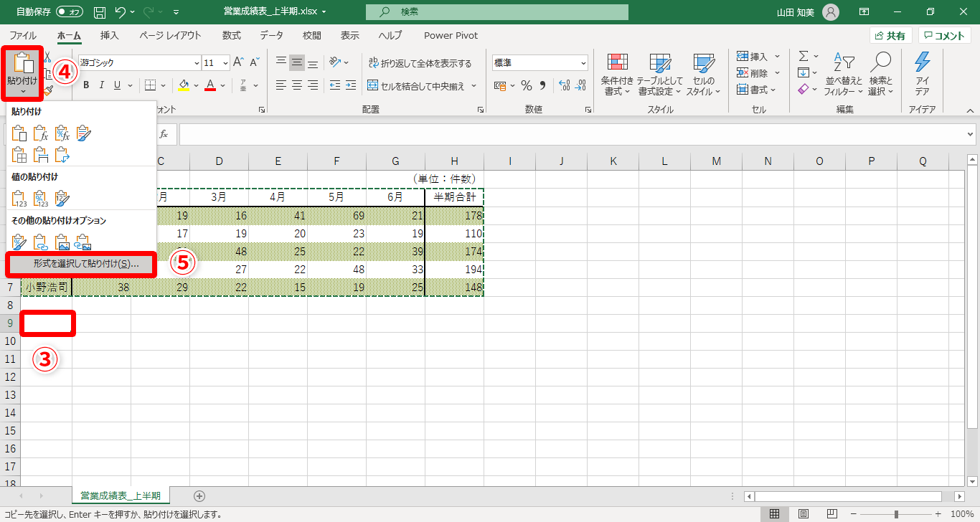The image size is (980, 522).
Task: Toggle underline formatting
Action: [117, 85]
